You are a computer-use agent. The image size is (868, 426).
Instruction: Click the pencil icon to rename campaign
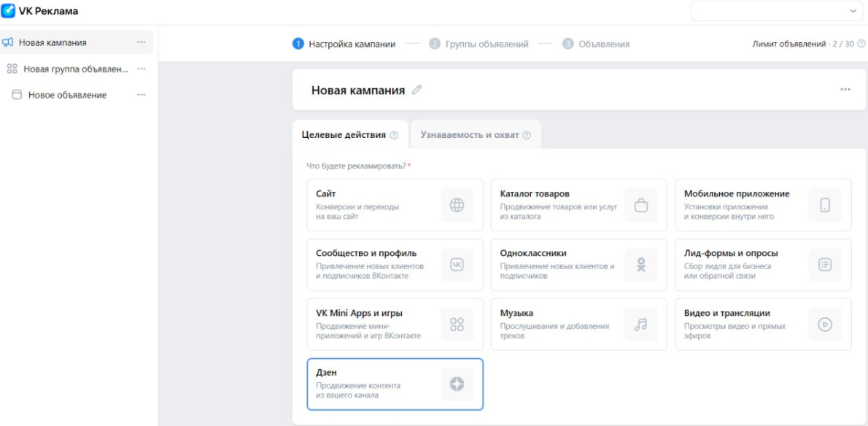tap(416, 90)
